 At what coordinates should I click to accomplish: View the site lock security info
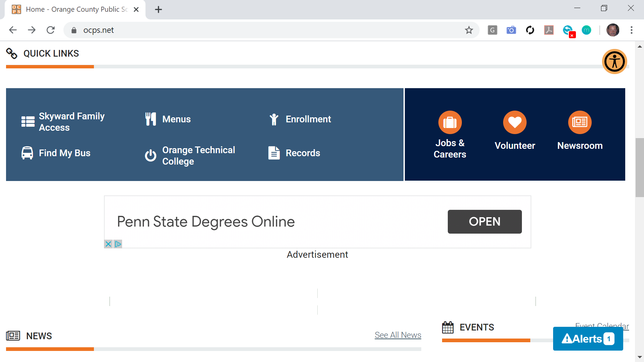click(x=74, y=30)
